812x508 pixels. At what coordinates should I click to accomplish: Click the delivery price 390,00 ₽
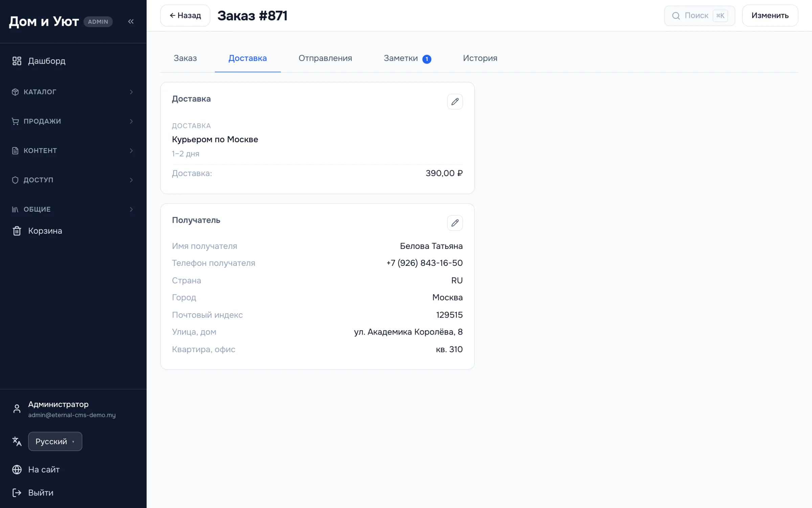[444, 173]
